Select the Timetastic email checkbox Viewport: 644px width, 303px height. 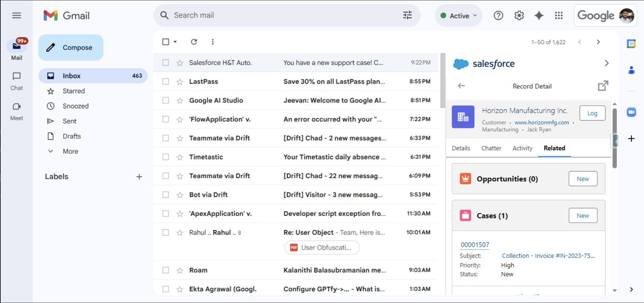pos(166,157)
